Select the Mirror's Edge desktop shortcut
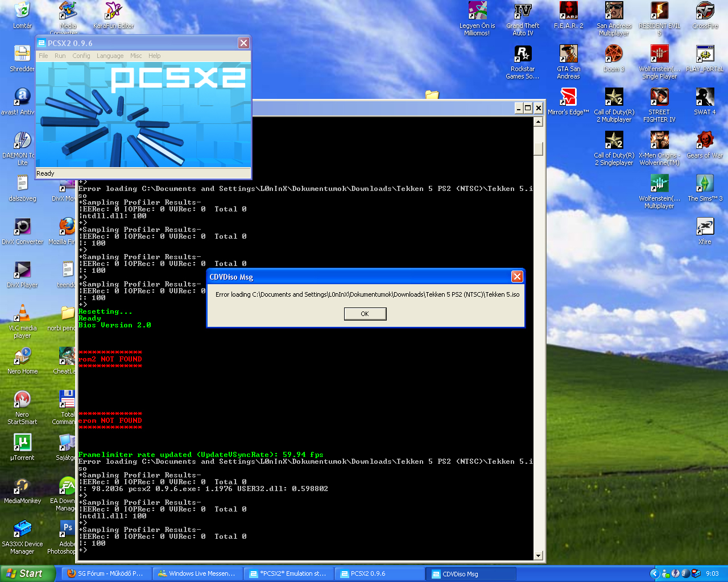The height and width of the screenshot is (582, 728). (568, 98)
